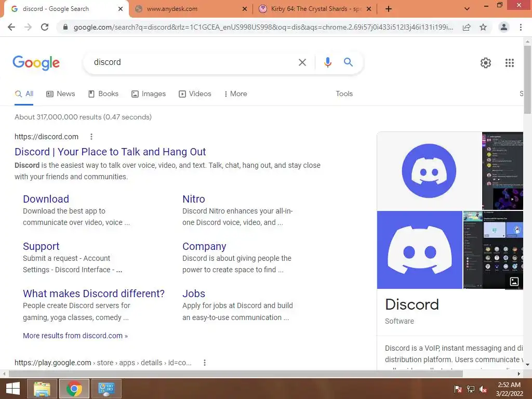Share this page from the address bar

(467, 27)
